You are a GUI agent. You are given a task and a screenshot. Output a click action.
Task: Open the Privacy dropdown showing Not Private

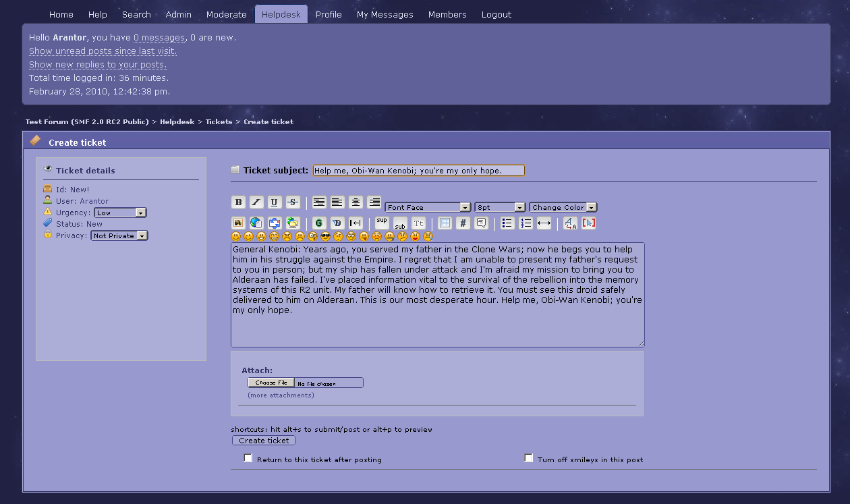click(x=119, y=235)
